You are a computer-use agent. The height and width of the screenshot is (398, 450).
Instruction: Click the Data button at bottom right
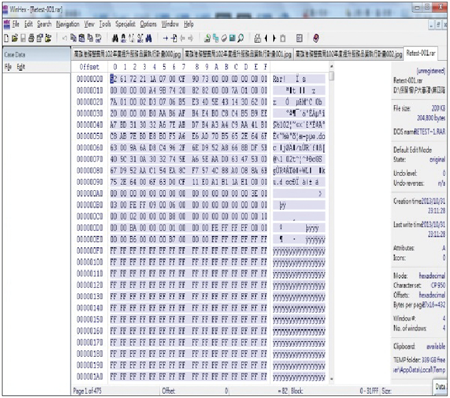pyautogui.click(x=440, y=386)
